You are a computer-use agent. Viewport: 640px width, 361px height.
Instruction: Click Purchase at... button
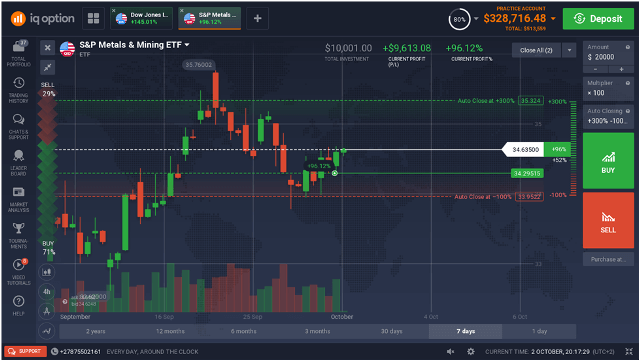tap(608, 259)
